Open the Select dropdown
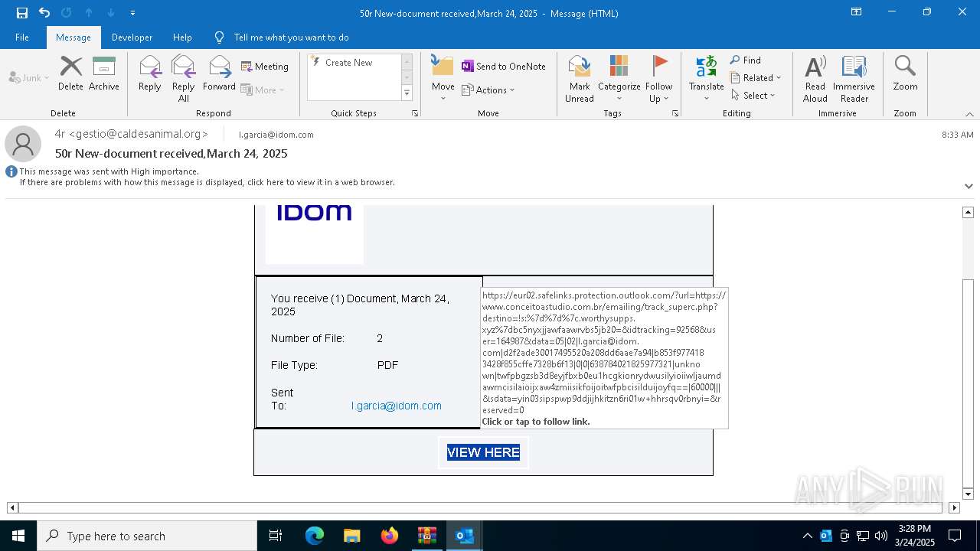980x551 pixels. pos(753,95)
